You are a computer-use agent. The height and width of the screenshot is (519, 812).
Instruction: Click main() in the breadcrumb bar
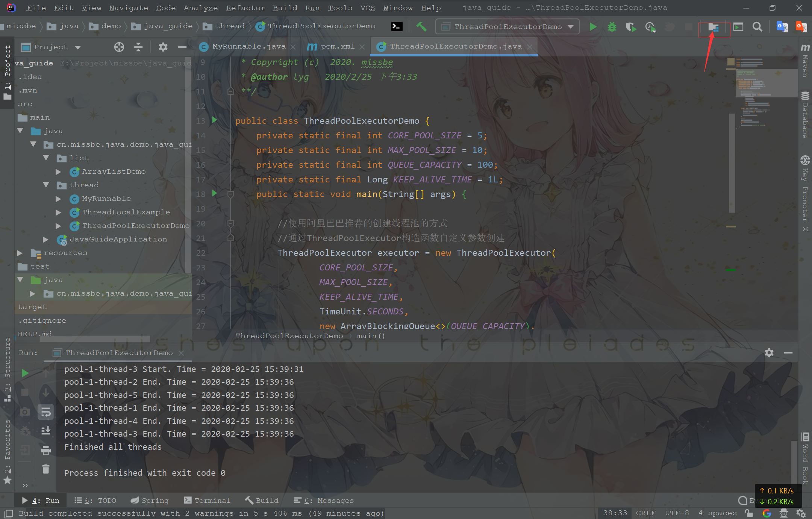pos(370,335)
